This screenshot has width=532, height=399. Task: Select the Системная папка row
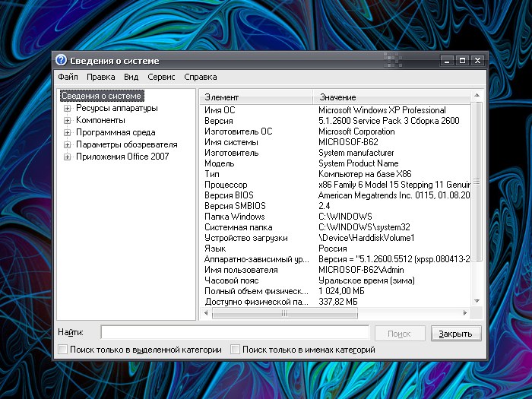pyautogui.click(x=336, y=227)
